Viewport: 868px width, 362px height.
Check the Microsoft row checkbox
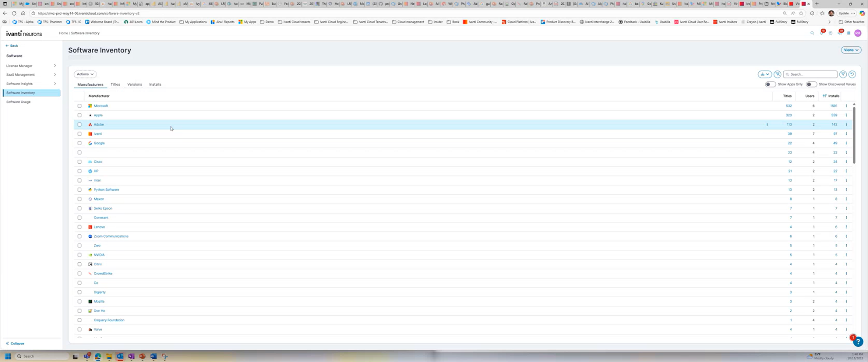(79, 106)
